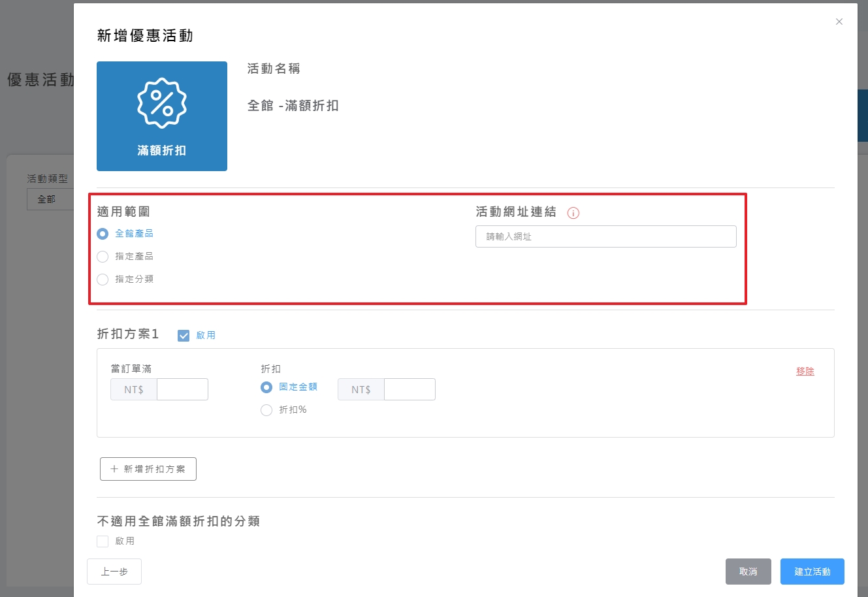Viewport: 868px width, 597px height.
Task: Switch discount type to 折扣%
Action: [266, 410]
